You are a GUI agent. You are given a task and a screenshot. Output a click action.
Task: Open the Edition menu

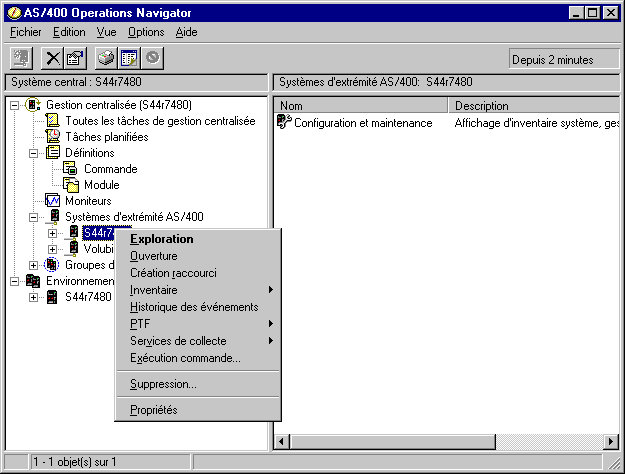coord(69,32)
